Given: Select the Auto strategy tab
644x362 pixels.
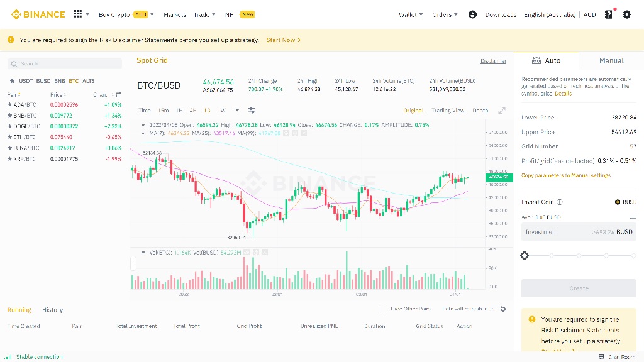Looking at the screenshot, I should coord(547,60).
